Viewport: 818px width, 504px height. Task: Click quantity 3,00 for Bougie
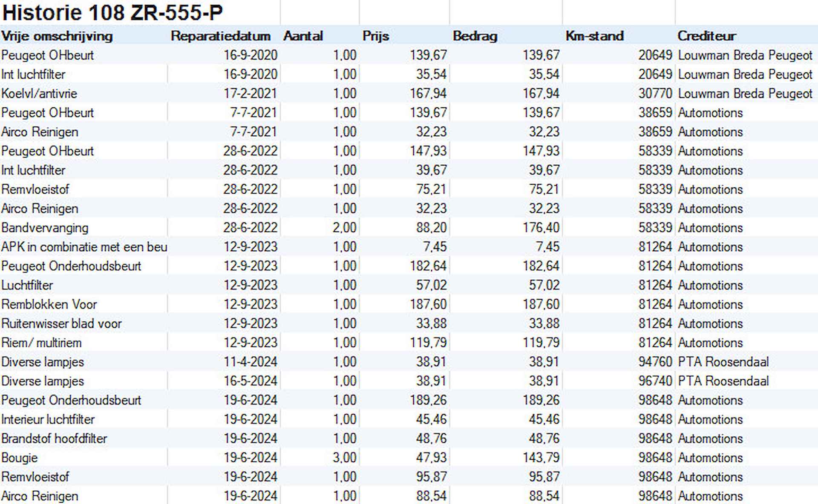pyautogui.click(x=344, y=458)
